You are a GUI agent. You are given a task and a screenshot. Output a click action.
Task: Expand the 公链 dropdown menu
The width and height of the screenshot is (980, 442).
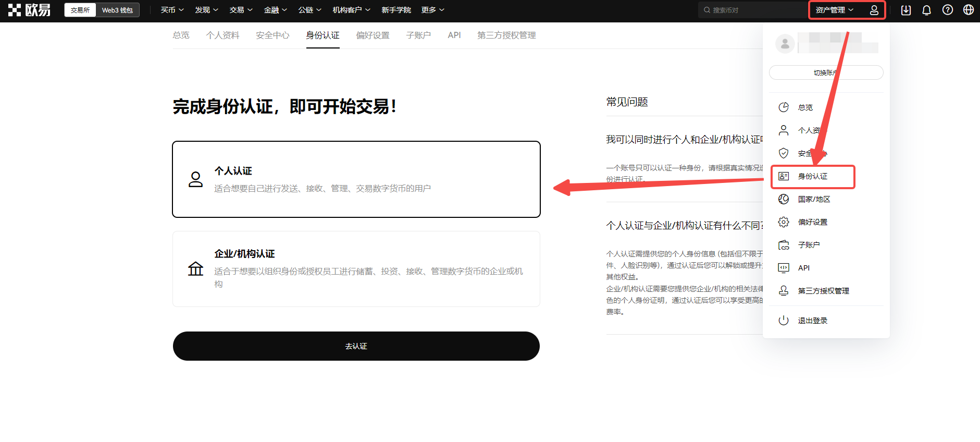(310, 10)
